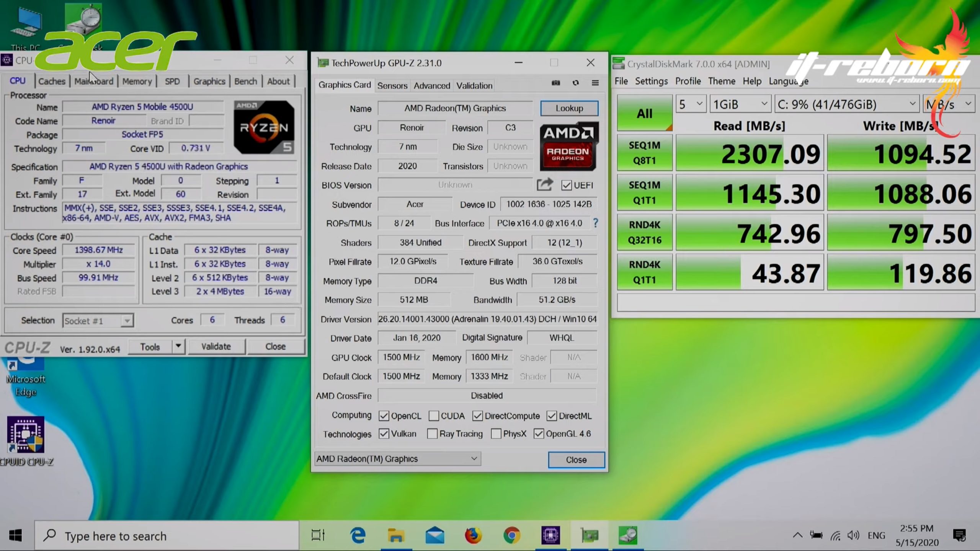Switch to GPU-Z Sensors tab
This screenshot has width=980, height=551.
392,85
